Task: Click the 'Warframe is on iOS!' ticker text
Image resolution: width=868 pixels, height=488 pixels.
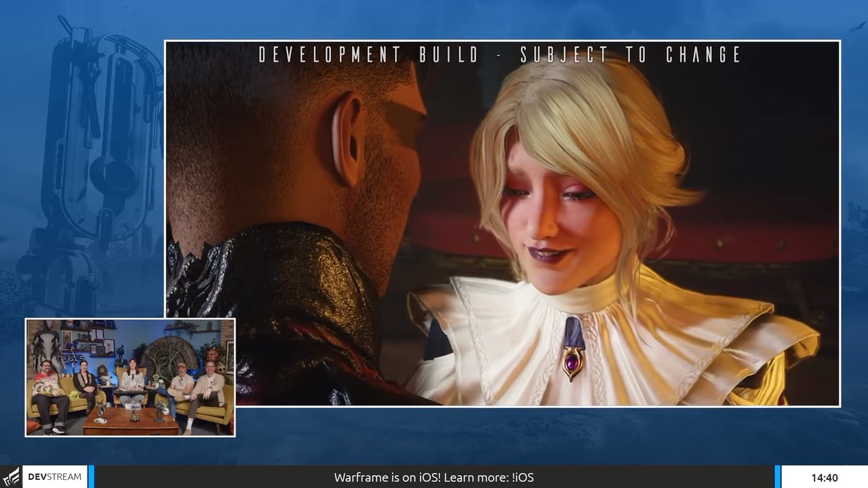Action: (x=434, y=477)
